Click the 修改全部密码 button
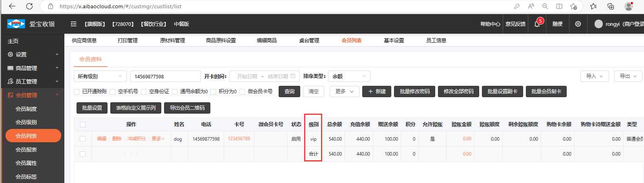The width and height of the screenshot is (644, 183). (x=458, y=91)
